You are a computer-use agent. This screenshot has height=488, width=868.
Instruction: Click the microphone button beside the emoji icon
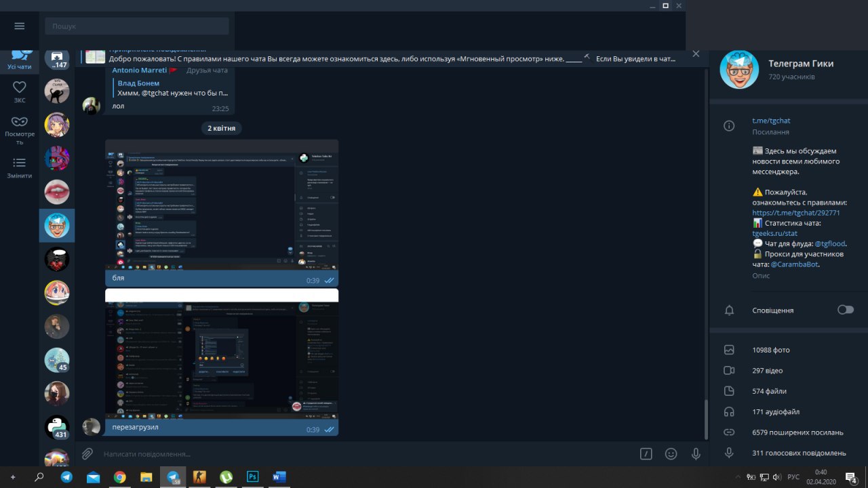[x=695, y=453]
